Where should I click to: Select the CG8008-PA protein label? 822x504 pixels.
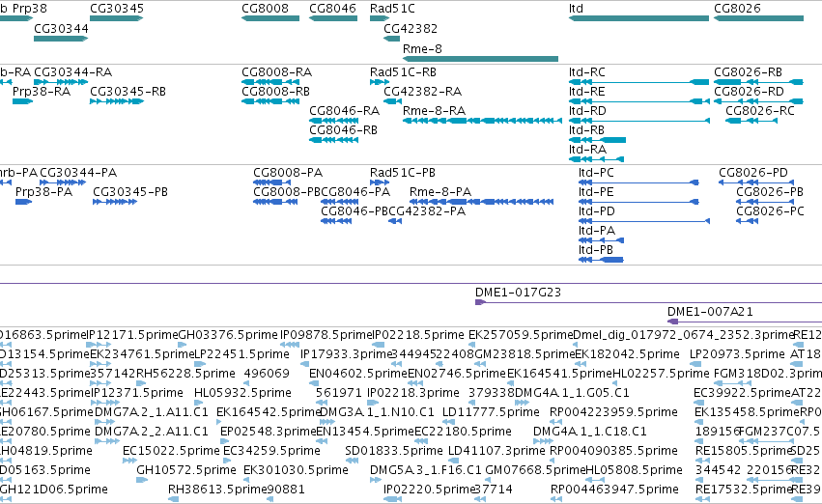point(288,173)
